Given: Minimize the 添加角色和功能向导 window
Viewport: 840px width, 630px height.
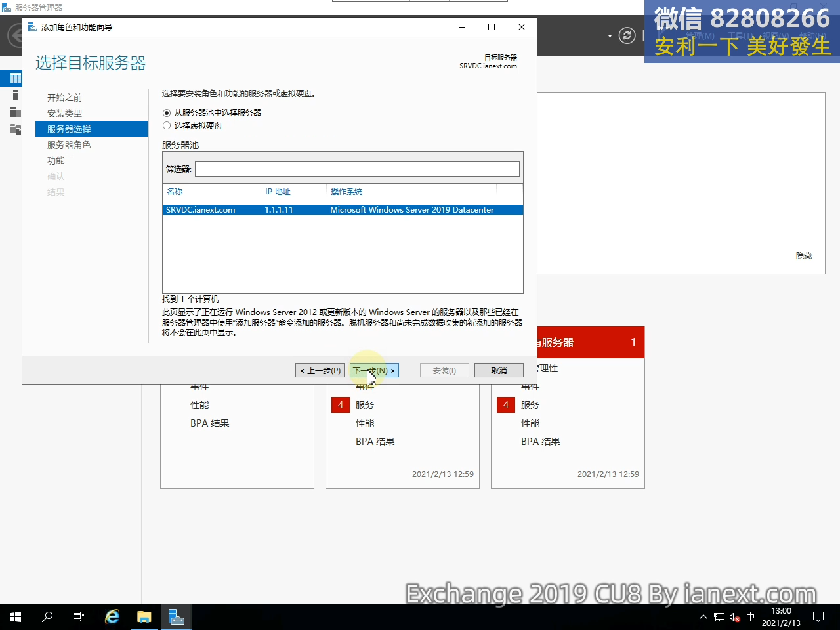Looking at the screenshot, I should [462, 27].
